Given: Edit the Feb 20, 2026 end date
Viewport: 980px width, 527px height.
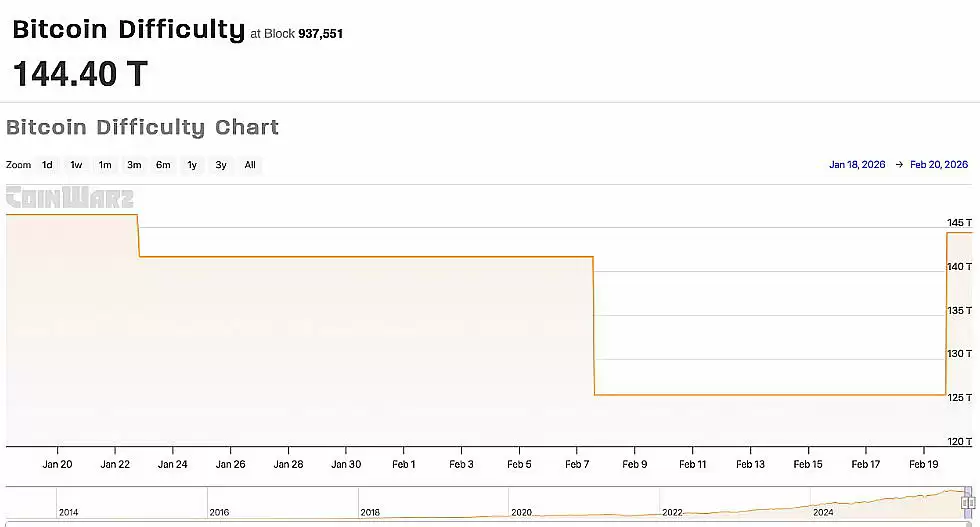Looking at the screenshot, I should coord(938,165).
